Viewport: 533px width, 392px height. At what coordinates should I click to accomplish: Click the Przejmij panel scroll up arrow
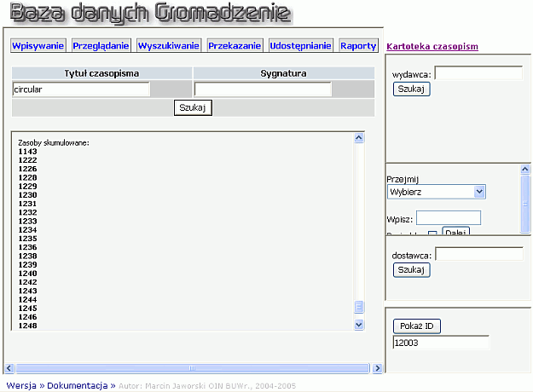pos(525,170)
